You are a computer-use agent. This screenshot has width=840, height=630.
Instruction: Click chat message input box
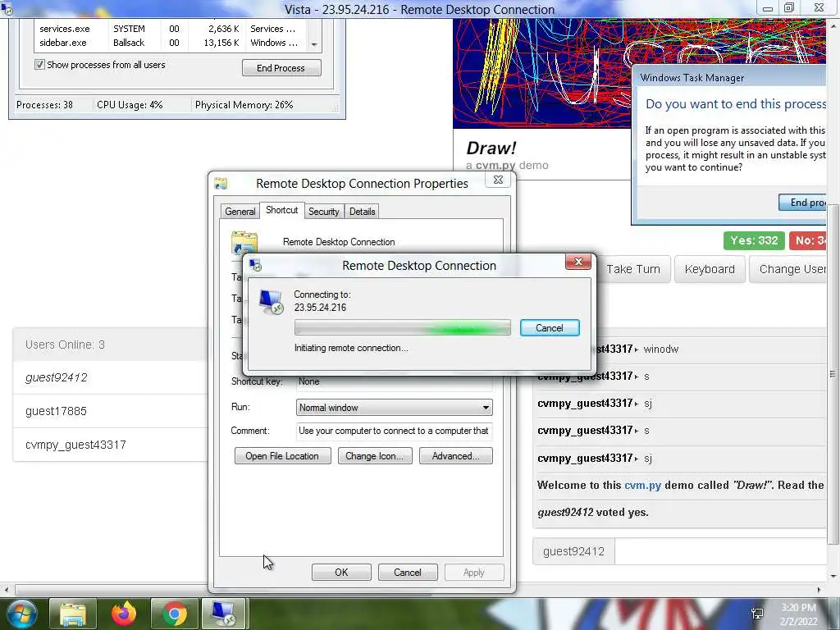coord(720,551)
